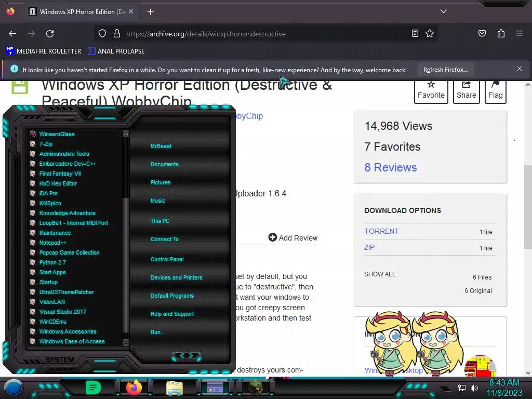
Task: Open Final Fantasy VII start menu entry
Action: coord(60,174)
